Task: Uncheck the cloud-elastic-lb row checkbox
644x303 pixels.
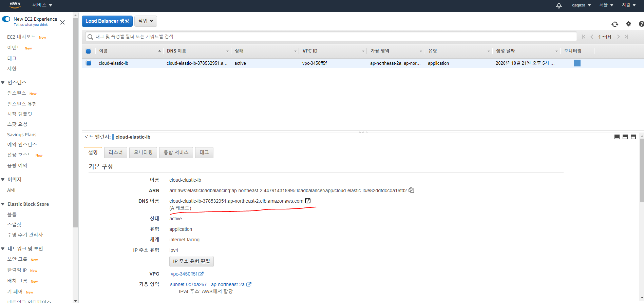Action: point(89,63)
